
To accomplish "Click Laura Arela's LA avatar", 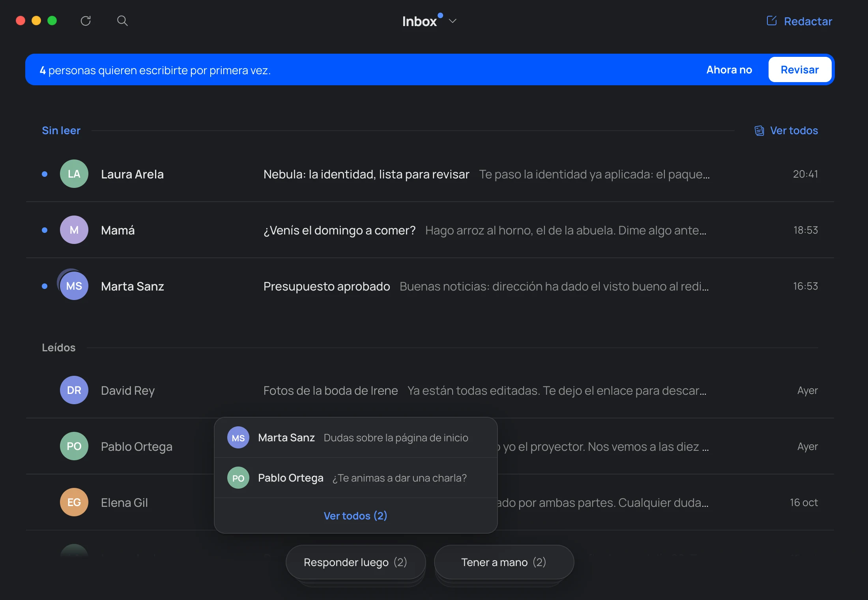I will point(74,174).
